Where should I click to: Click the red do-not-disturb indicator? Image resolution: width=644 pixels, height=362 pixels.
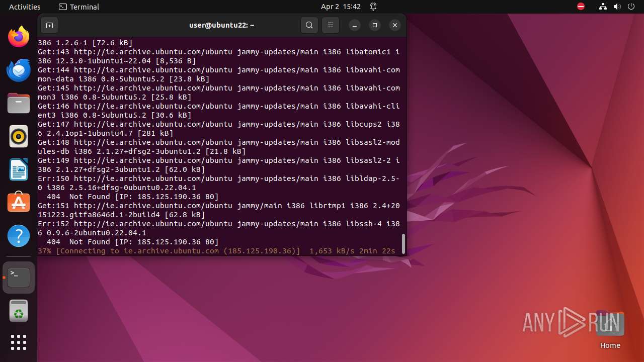581,7
